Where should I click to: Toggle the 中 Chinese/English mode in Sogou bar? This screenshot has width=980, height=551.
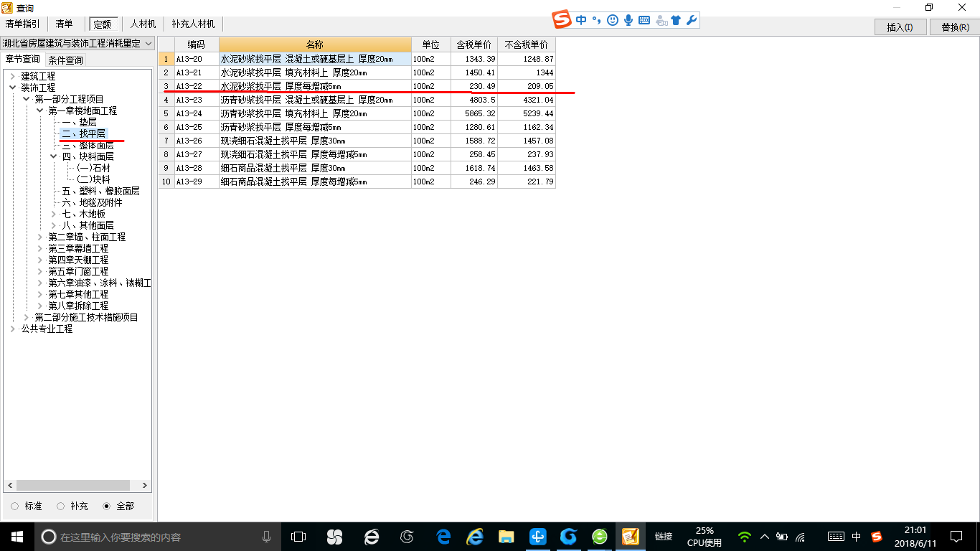581,20
